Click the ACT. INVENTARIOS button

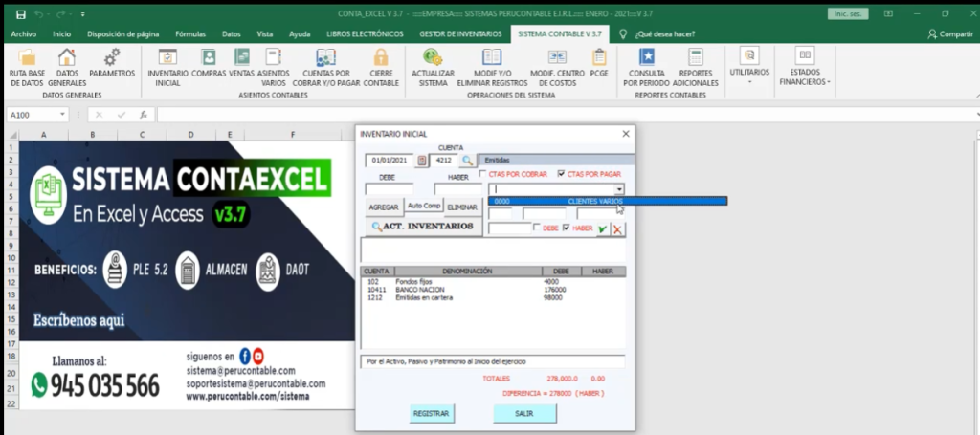pyautogui.click(x=424, y=226)
